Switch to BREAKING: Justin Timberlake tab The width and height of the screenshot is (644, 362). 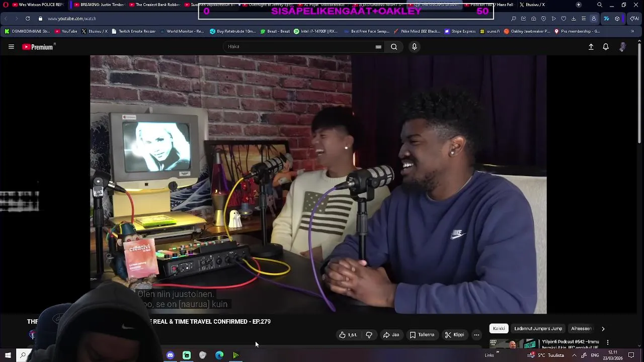click(99, 5)
